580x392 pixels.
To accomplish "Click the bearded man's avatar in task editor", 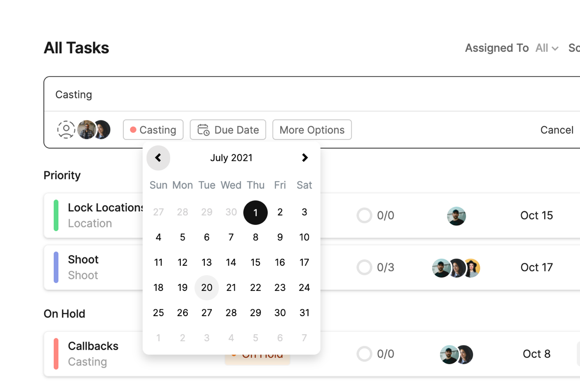I will (86, 129).
